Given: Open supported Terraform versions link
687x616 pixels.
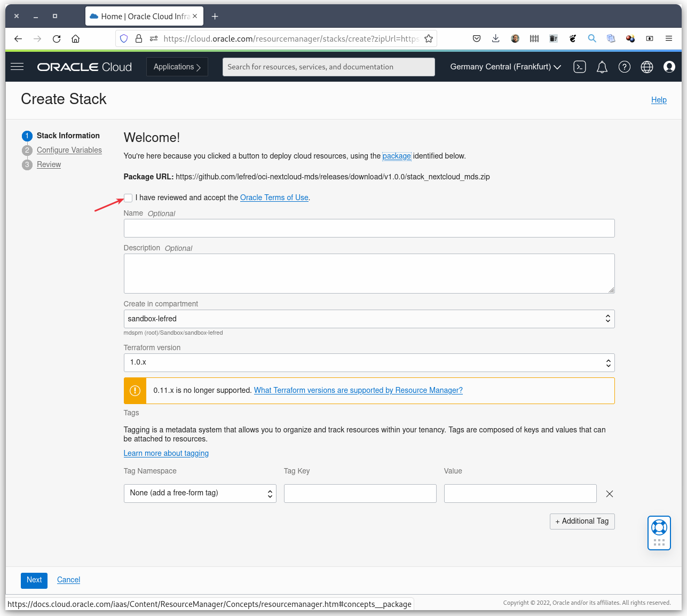Looking at the screenshot, I should (358, 390).
